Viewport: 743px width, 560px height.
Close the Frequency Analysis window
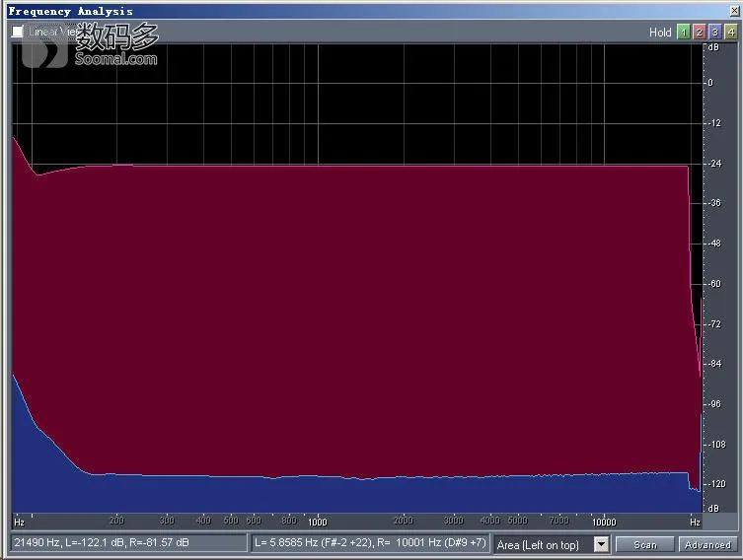point(734,11)
